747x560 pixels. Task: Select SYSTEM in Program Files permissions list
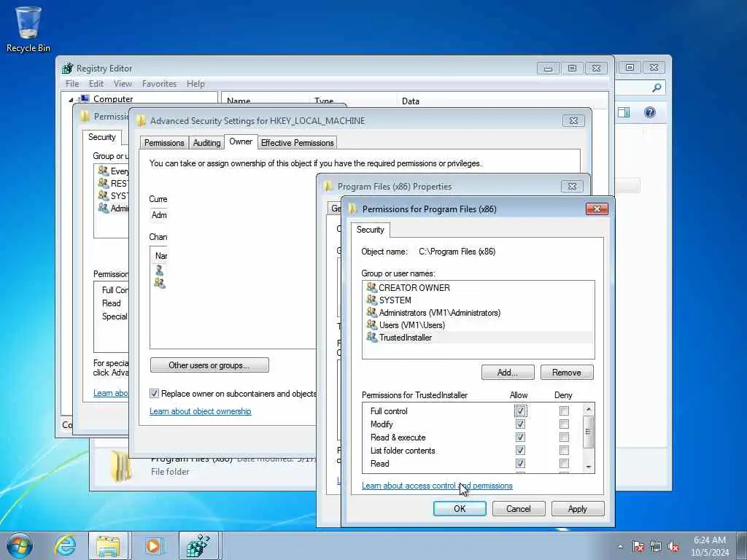click(x=479, y=300)
